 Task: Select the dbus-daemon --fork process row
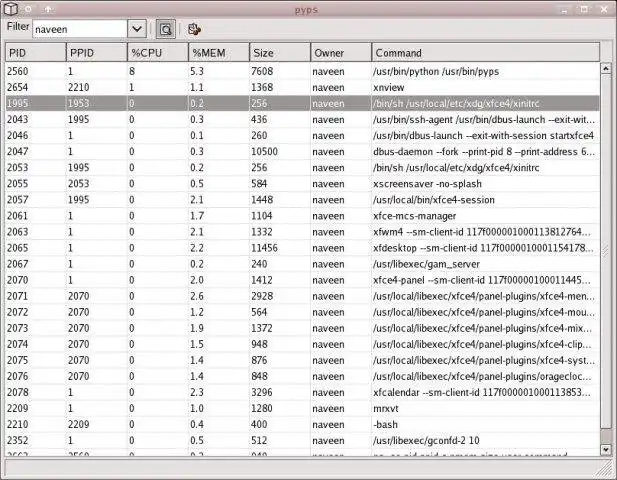tap(302, 151)
